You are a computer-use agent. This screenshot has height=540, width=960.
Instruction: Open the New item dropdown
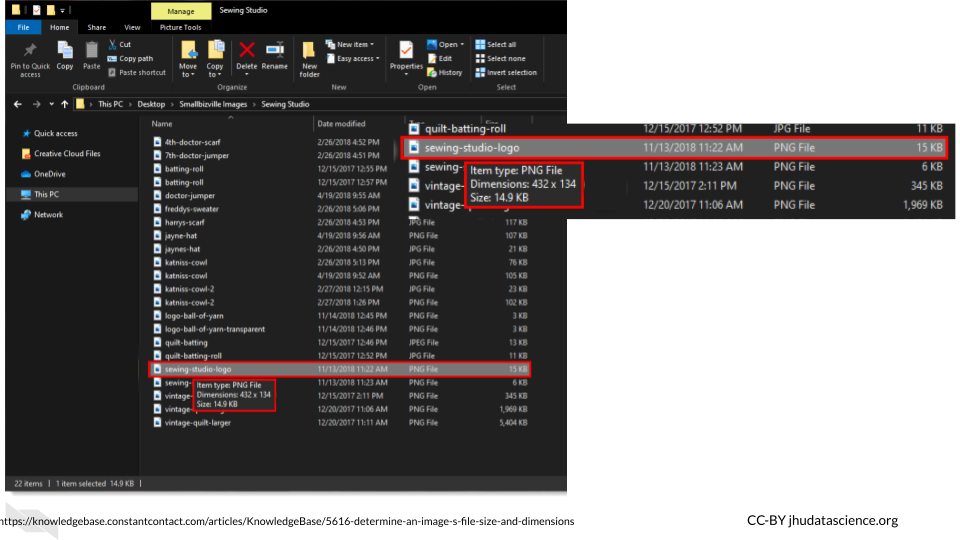pyautogui.click(x=350, y=45)
